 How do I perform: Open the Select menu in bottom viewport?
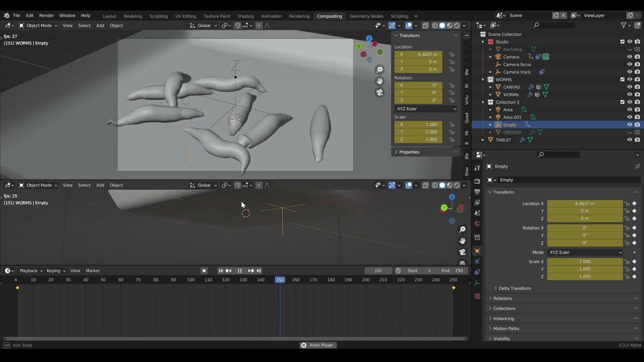(84, 185)
